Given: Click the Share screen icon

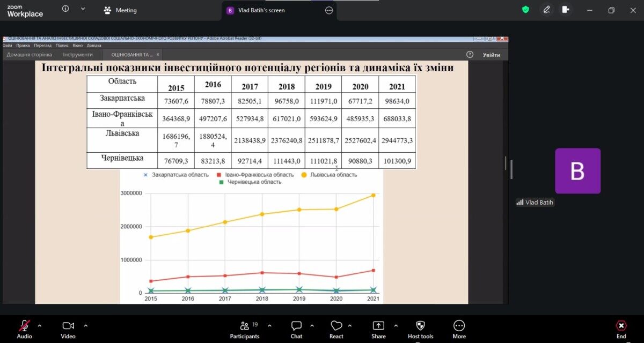Looking at the screenshot, I should (x=378, y=326).
